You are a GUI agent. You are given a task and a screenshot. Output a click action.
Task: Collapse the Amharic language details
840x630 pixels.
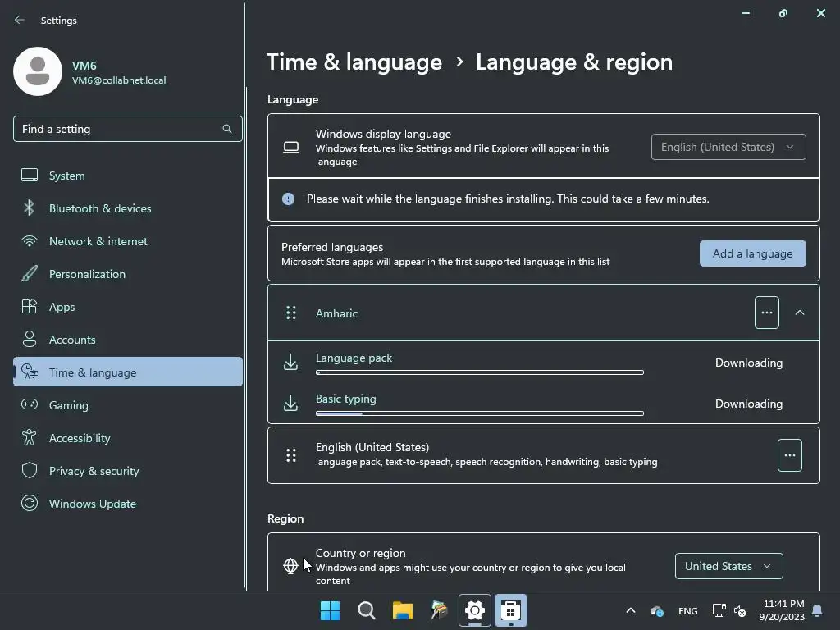click(799, 313)
